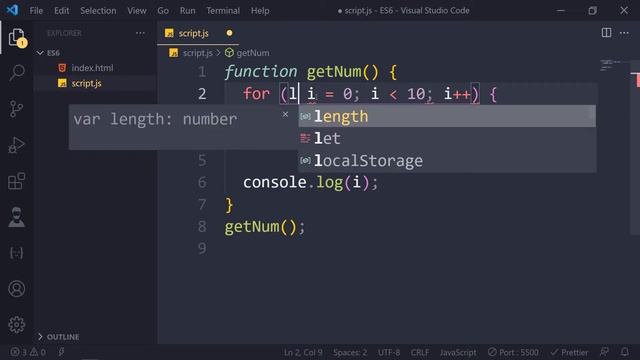The width and height of the screenshot is (640, 360).
Task: Click line number 1 in the gutter
Action: (x=202, y=72)
